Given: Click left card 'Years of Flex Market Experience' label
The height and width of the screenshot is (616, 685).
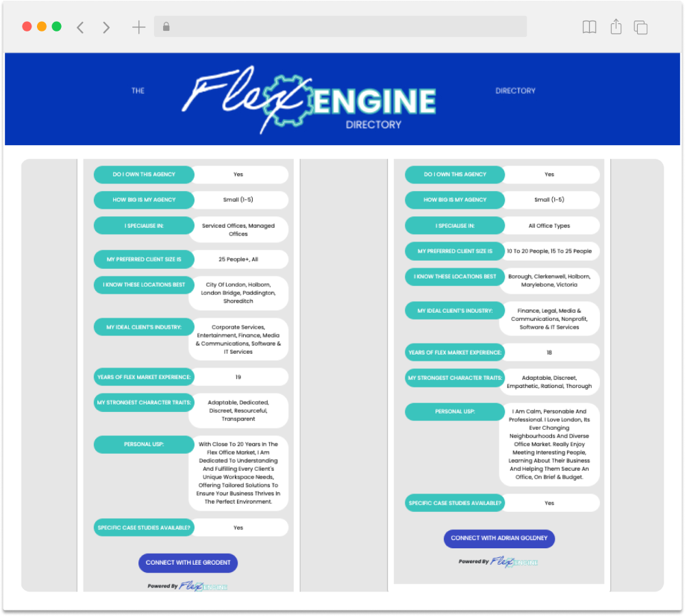Looking at the screenshot, I should point(144,377).
